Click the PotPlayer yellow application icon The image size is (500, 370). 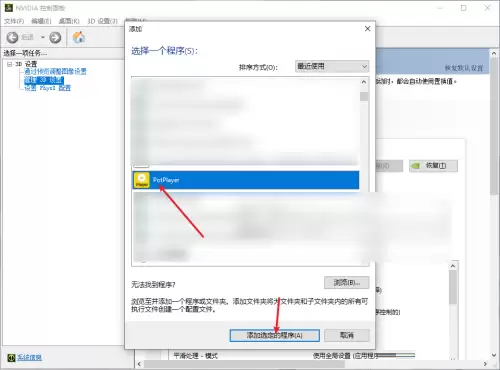(x=142, y=180)
